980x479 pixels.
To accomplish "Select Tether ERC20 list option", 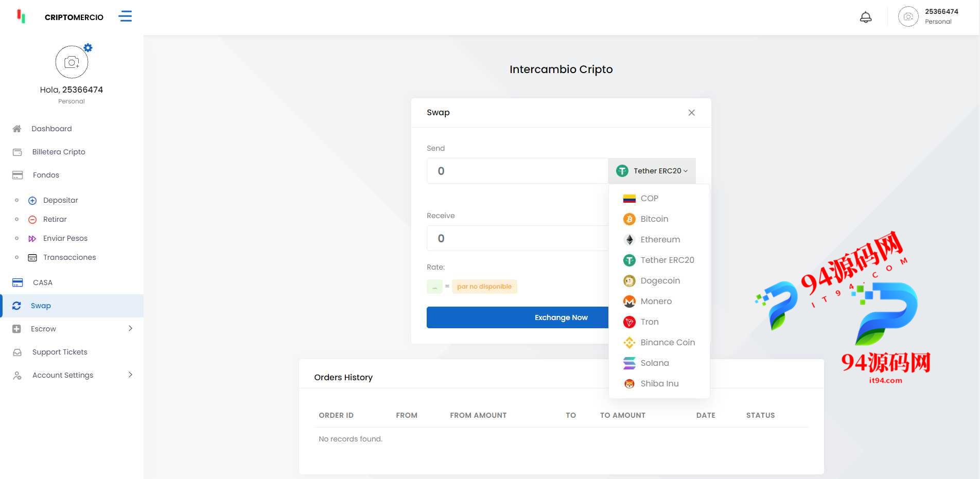I will click(x=659, y=260).
